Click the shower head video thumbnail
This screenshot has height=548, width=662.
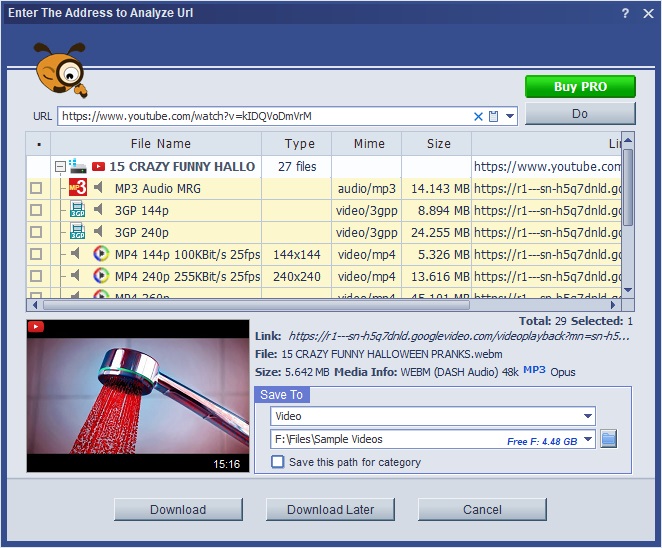pos(138,396)
